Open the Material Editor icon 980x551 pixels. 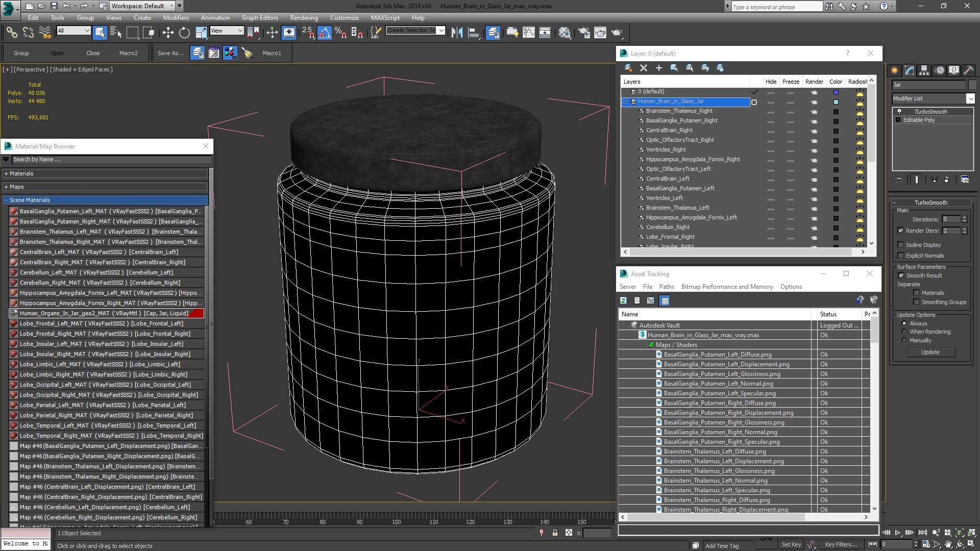pyautogui.click(x=564, y=33)
